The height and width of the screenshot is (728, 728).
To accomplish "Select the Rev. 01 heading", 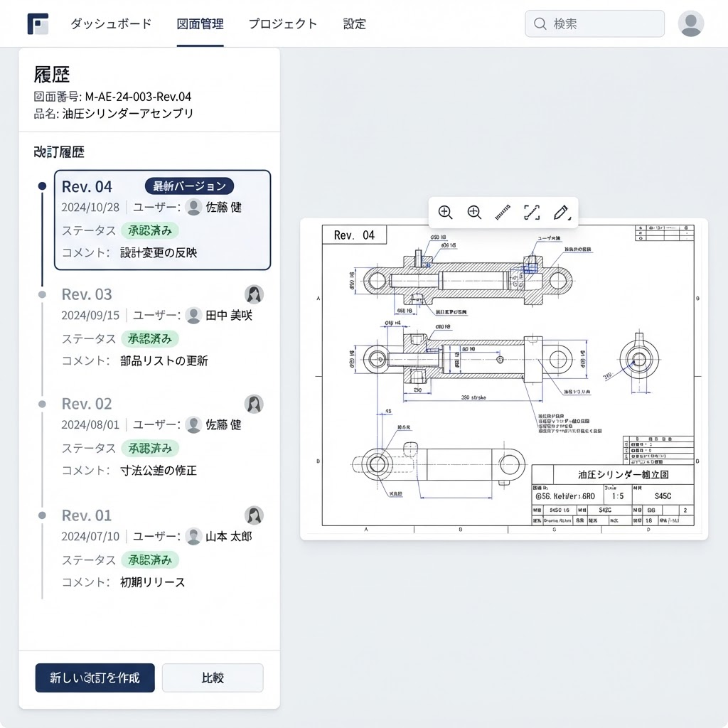I will (87, 515).
